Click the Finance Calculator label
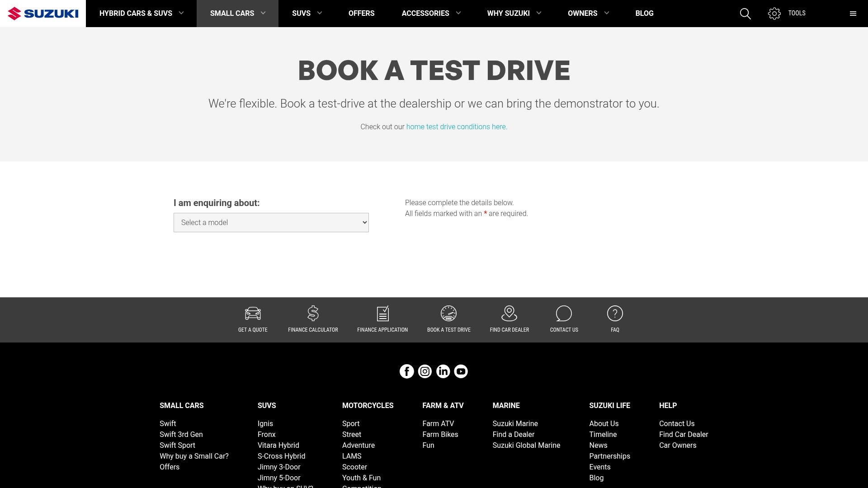This screenshot has width=868, height=488. tap(313, 330)
